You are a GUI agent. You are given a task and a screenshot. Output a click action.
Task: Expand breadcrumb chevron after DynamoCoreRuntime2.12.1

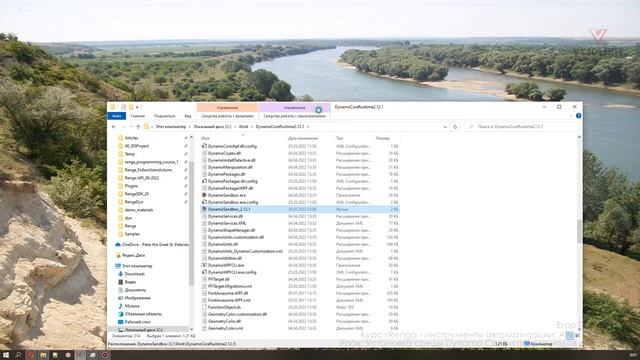(x=308, y=127)
